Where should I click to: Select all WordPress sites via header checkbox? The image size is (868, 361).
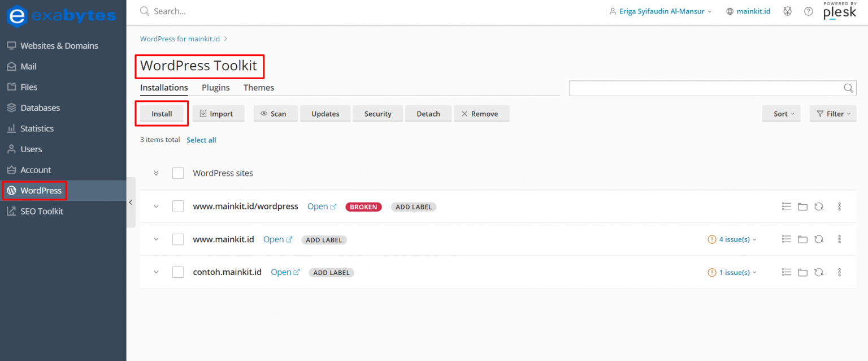click(x=178, y=173)
